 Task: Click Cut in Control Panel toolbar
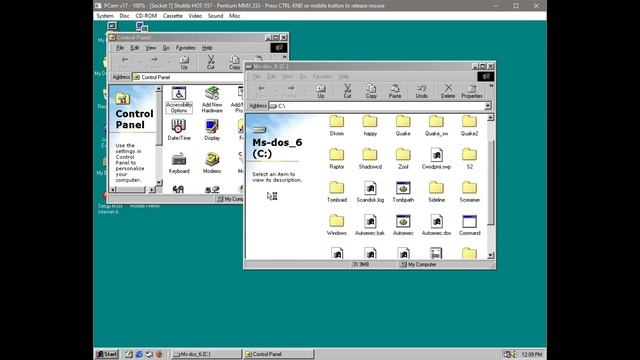pyautogui.click(x=211, y=62)
